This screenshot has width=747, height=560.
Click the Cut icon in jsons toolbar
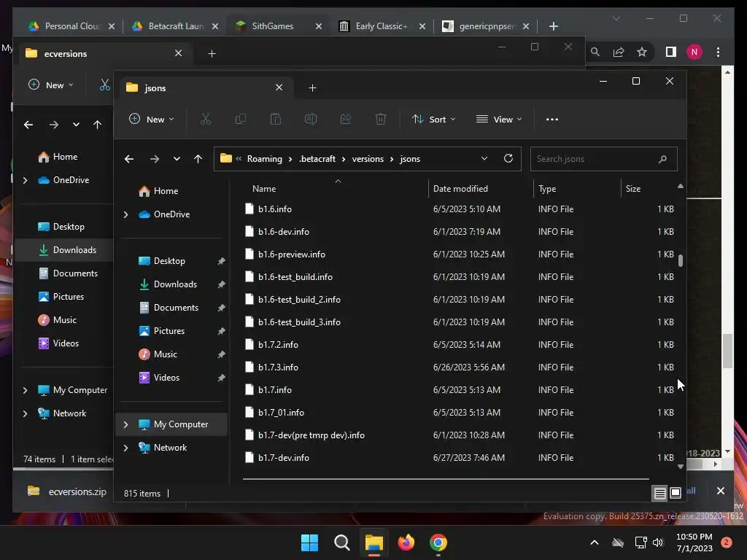click(205, 119)
